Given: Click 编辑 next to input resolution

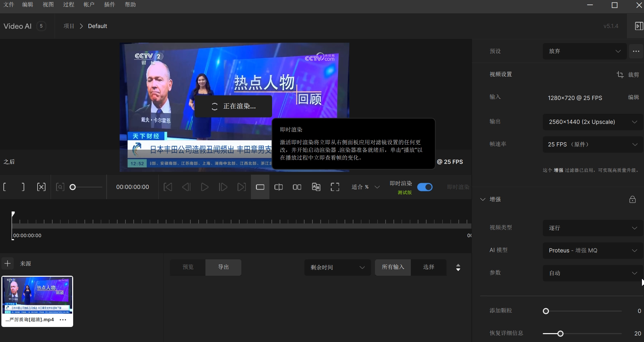Looking at the screenshot, I should click(x=633, y=97).
